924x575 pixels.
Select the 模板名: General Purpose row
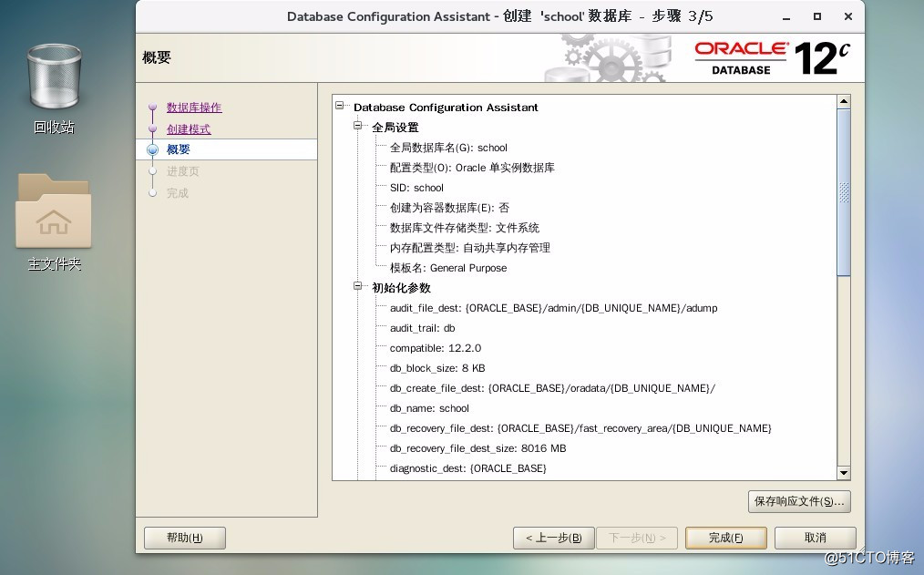448,268
